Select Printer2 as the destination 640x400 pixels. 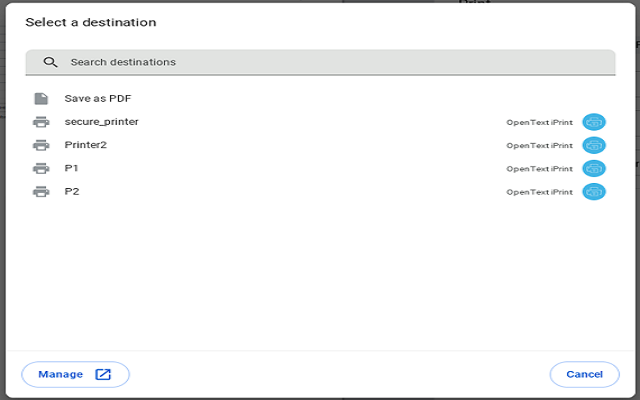coord(86,145)
